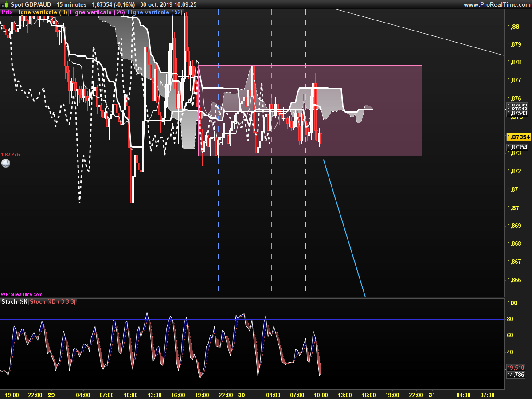Select the white descending trend line top right

pos(421,32)
